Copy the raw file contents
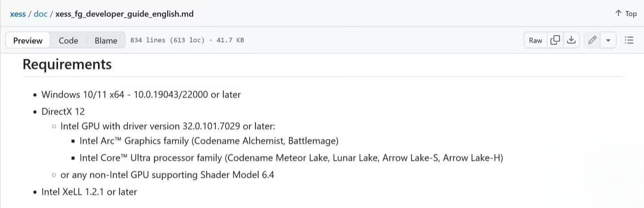 tap(555, 40)
